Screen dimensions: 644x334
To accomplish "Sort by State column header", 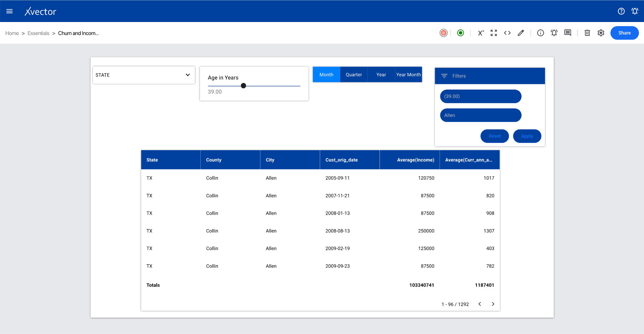I will (171, 160).
